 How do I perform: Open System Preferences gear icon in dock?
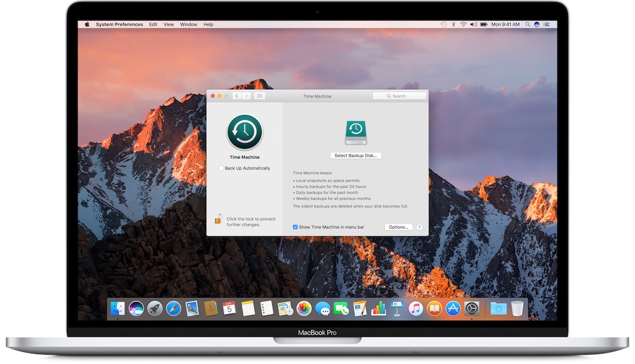471,309
